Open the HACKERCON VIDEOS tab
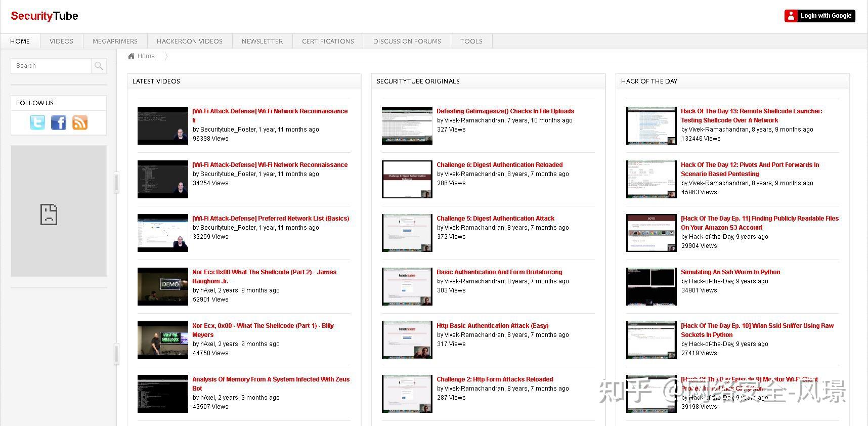Screen dimensions: 868x426 pyautogui.click(x=190, y=41)
